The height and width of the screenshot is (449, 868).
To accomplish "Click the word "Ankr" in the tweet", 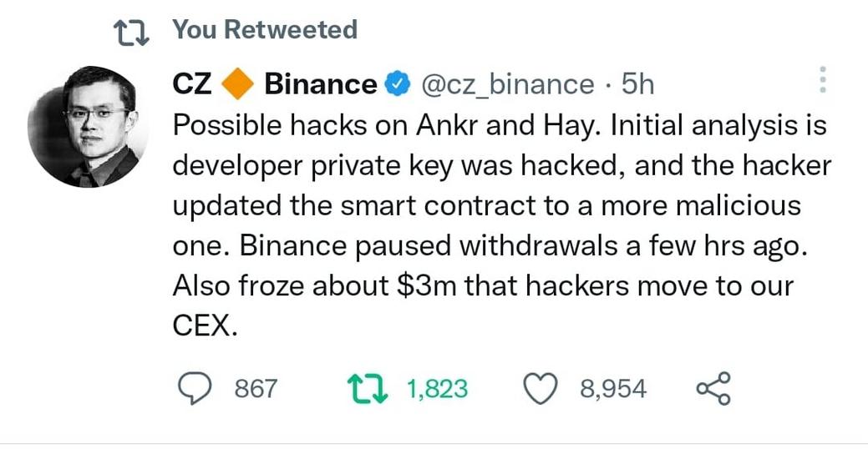I will click(442, 125).
